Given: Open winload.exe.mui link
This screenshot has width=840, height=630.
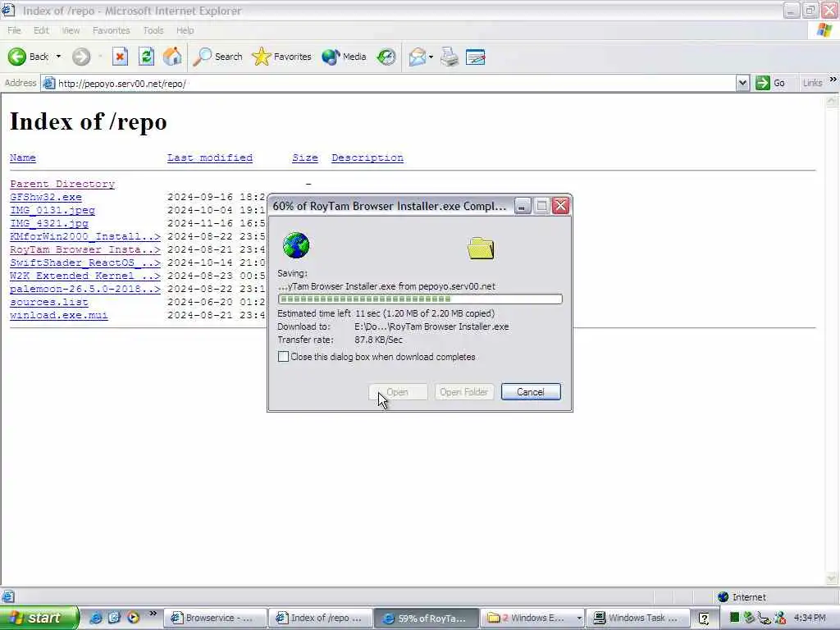Looking at the screenshot, I should (59, 315).
